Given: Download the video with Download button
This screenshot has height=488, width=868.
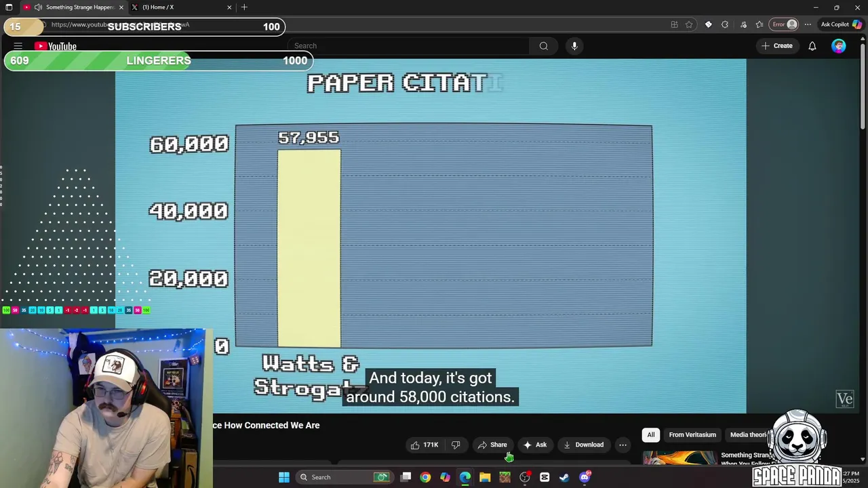Looking at the screenshot, I should pyautogui.click(x=583, y=445).
